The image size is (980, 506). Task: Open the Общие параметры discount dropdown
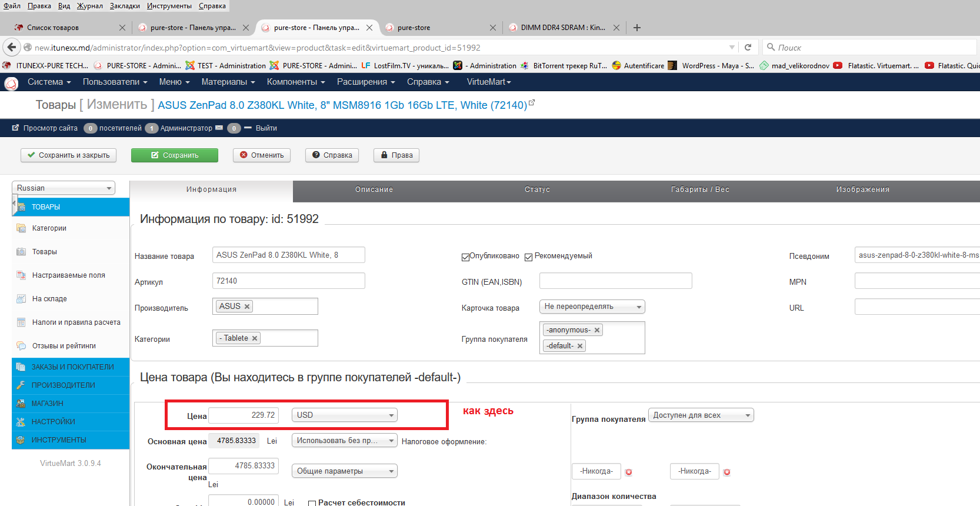click(x=345, y=471)
